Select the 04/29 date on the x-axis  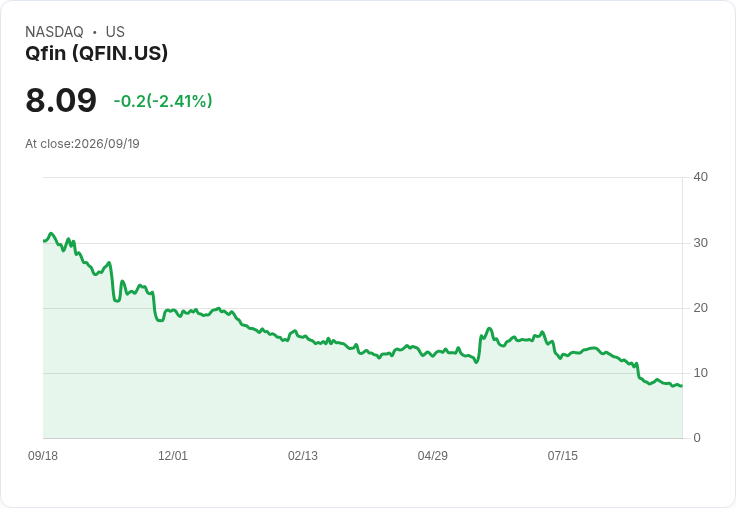pyautogui.click(x=432, y=455)
